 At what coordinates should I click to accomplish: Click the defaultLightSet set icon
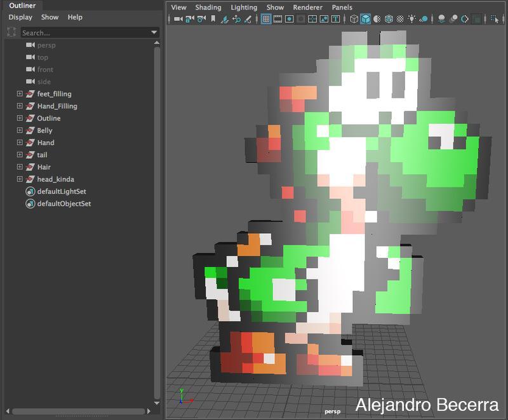click(30, 192)
